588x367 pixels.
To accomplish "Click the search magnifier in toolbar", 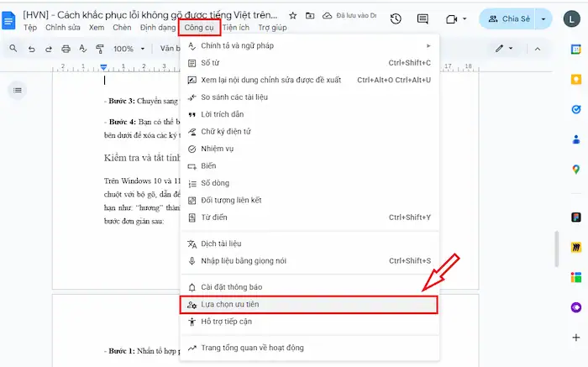I will point(13,49).
